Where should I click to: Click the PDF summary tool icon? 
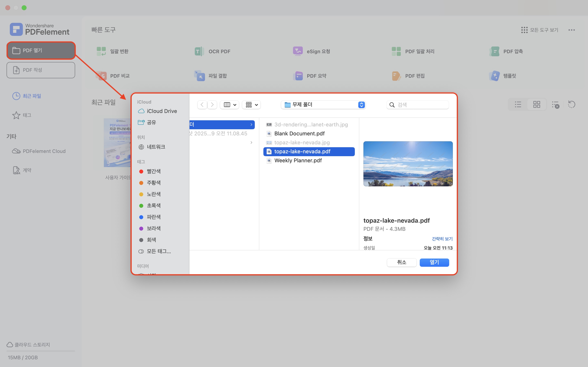point(298,76)
